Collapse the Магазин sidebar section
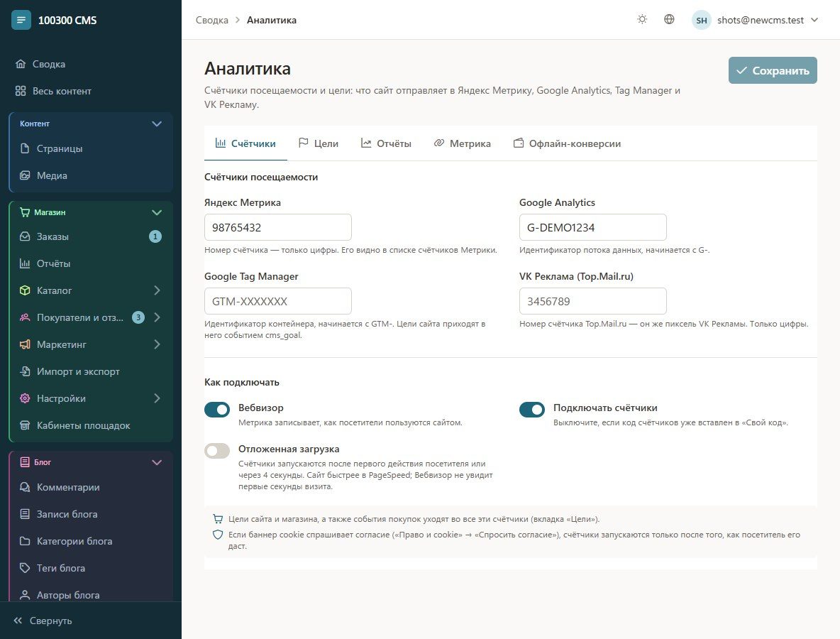The width and height of the screenshot is (840, 639). point(156,212)
